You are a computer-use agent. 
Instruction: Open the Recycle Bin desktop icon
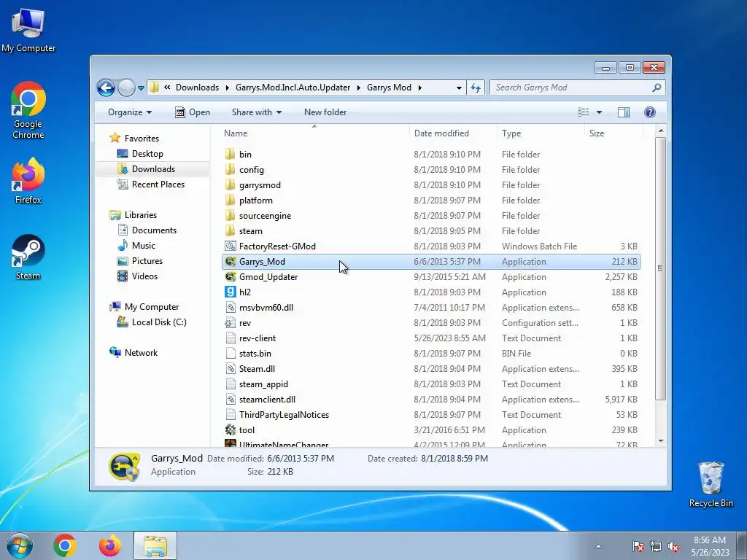[711, 484]
